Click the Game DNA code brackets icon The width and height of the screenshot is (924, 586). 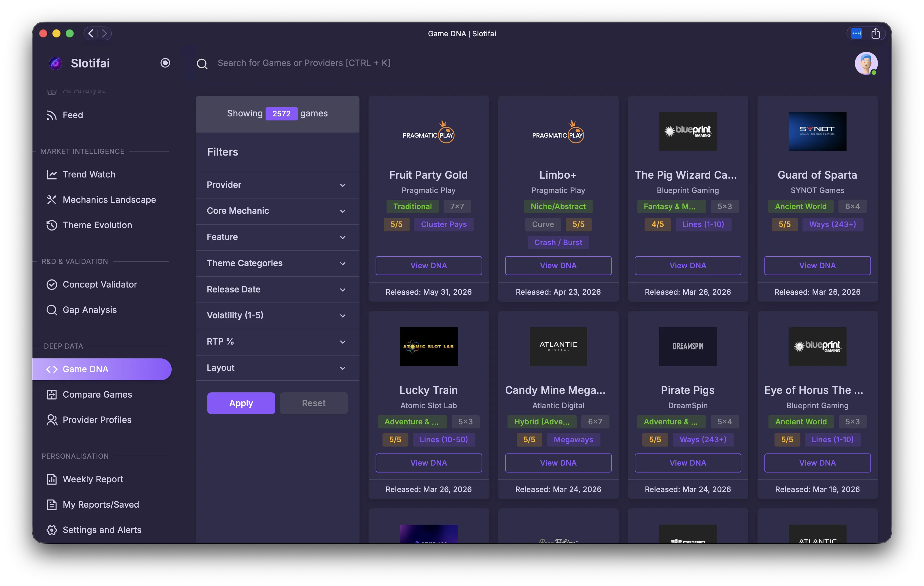click(52, 369)
